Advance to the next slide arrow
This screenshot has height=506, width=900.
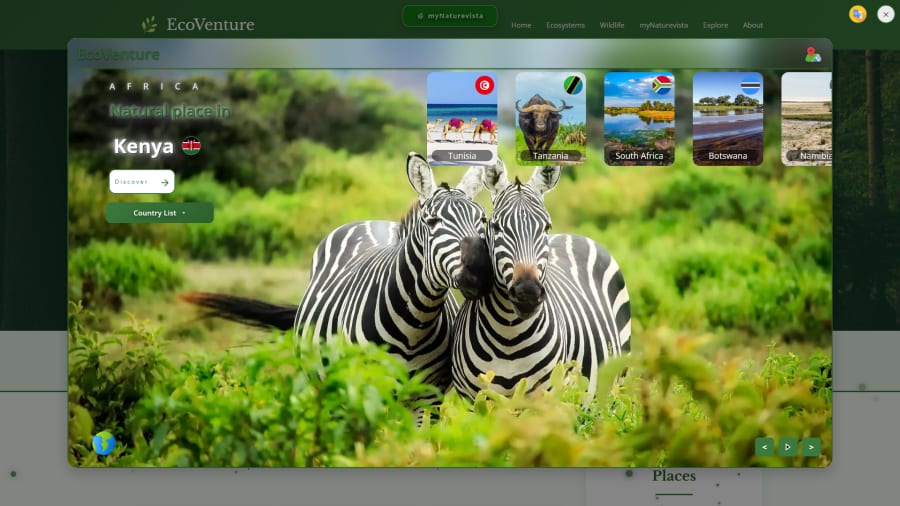pyautogui.click(x=811, y=447)
